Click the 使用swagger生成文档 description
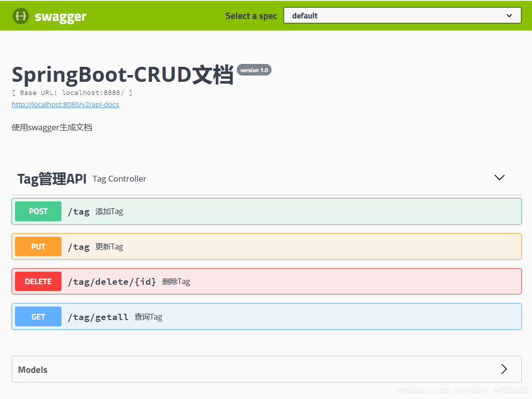 [x=52, y=127]
